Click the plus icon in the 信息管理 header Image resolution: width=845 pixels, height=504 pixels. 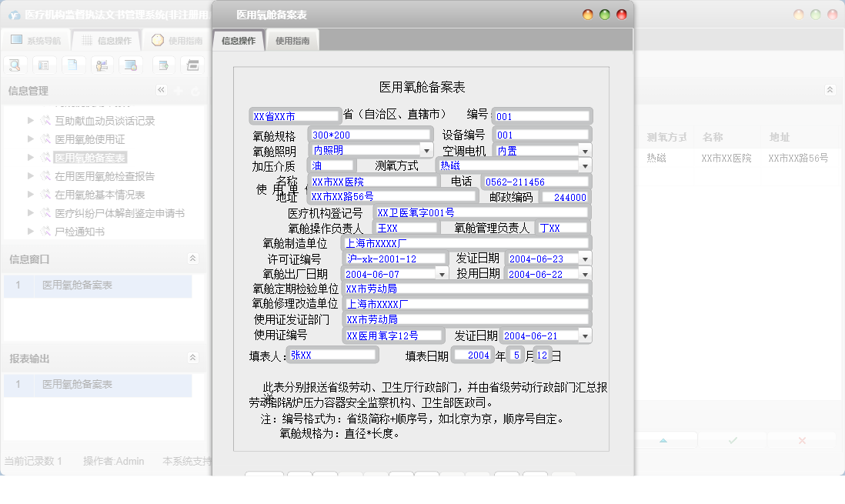pos(179,90)
